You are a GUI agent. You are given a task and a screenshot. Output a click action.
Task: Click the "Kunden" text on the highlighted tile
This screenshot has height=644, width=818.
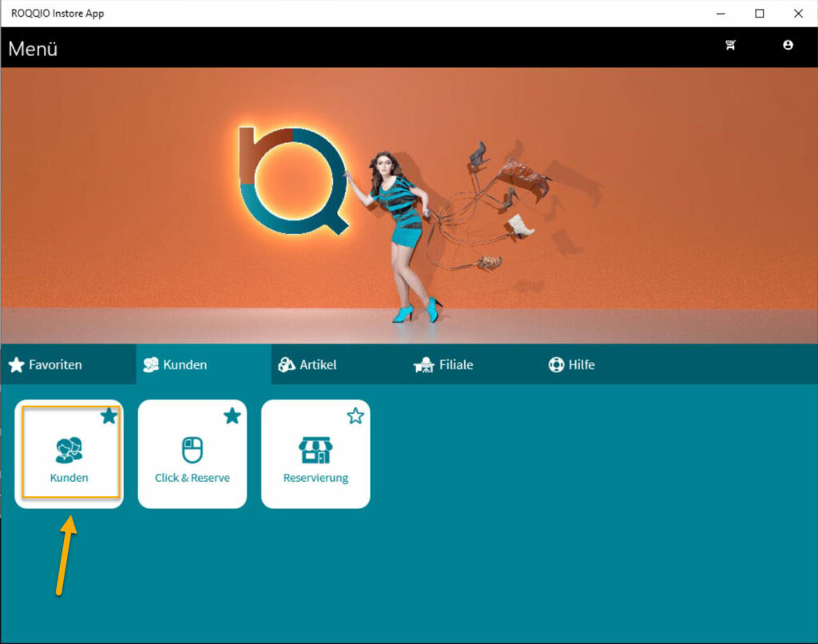69,478
